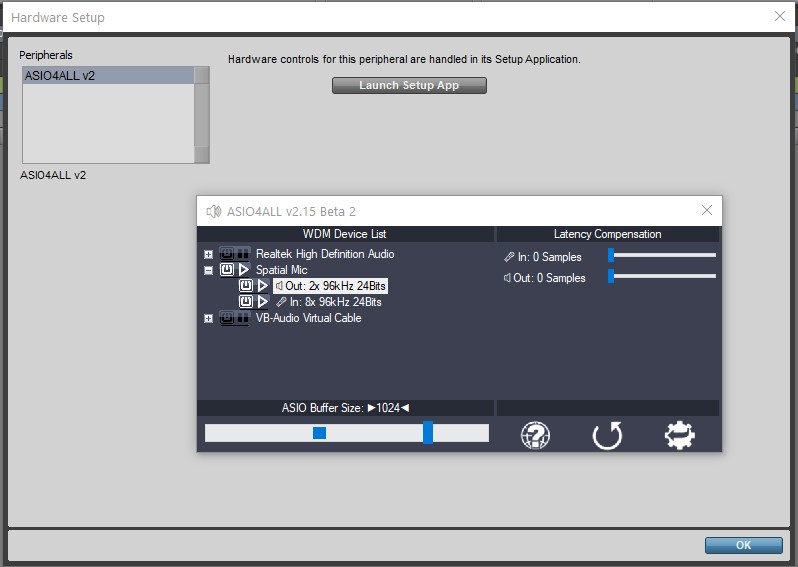The width and height of the screenshot is (798, 567).
Task: Click play status icon beside Spatial Mic
Action: 244,269
